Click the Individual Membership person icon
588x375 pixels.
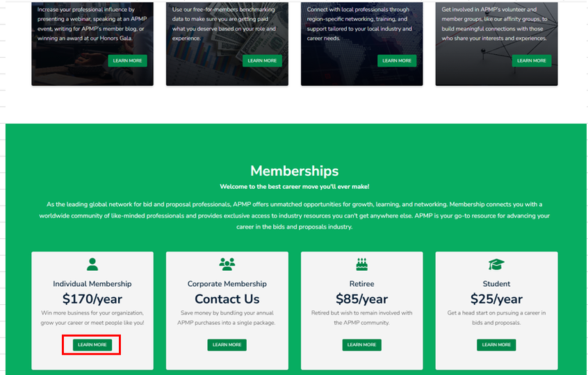(92, 264)
